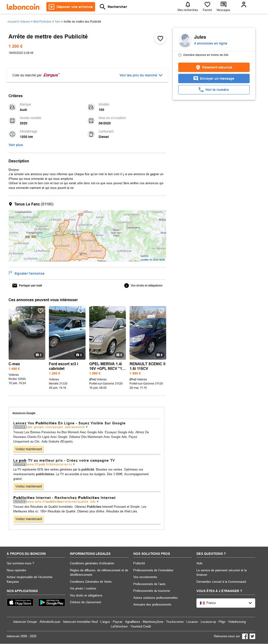Viewport: 268px width, 644px height.
Task: Click Visitez maintenant under Google Ads ad
Action: click(29, 449)
